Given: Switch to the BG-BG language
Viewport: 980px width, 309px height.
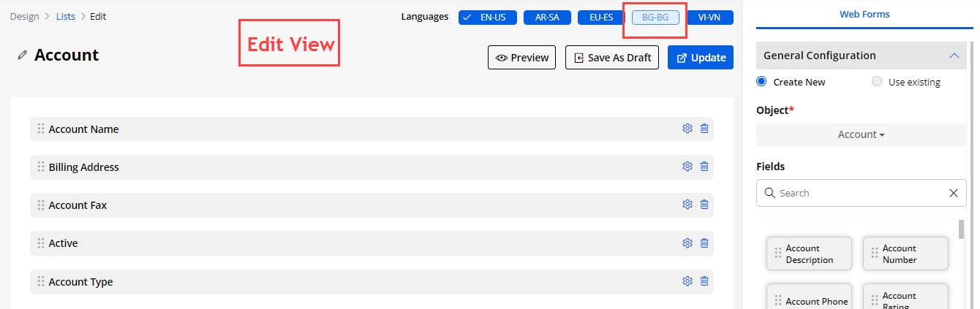Looking at the screenshot, I should (x=655, y=18).
